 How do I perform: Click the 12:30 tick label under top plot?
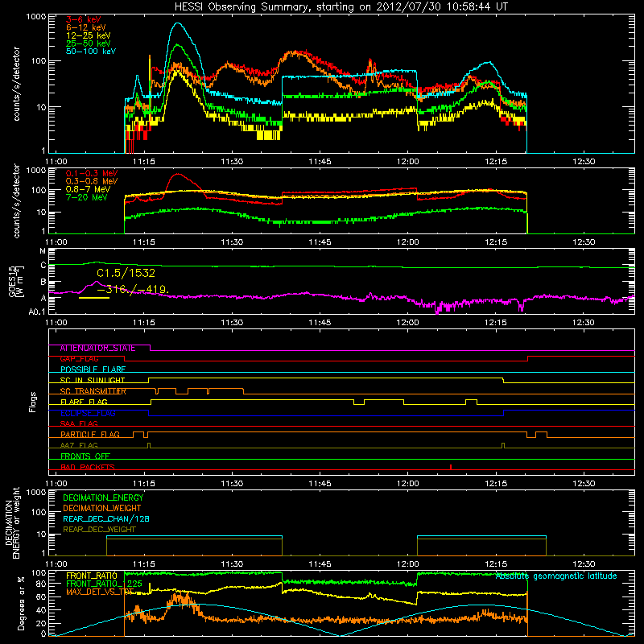click(584, 162)
